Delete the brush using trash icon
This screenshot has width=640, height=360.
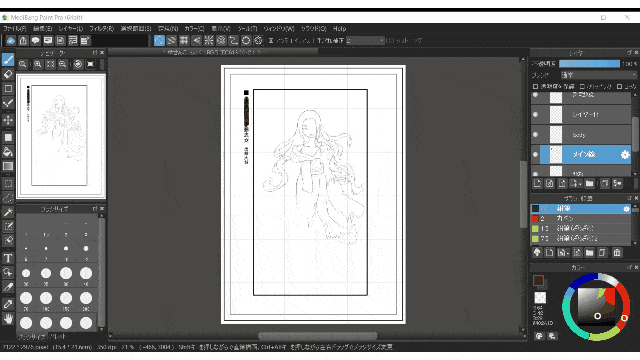(617, 253)
